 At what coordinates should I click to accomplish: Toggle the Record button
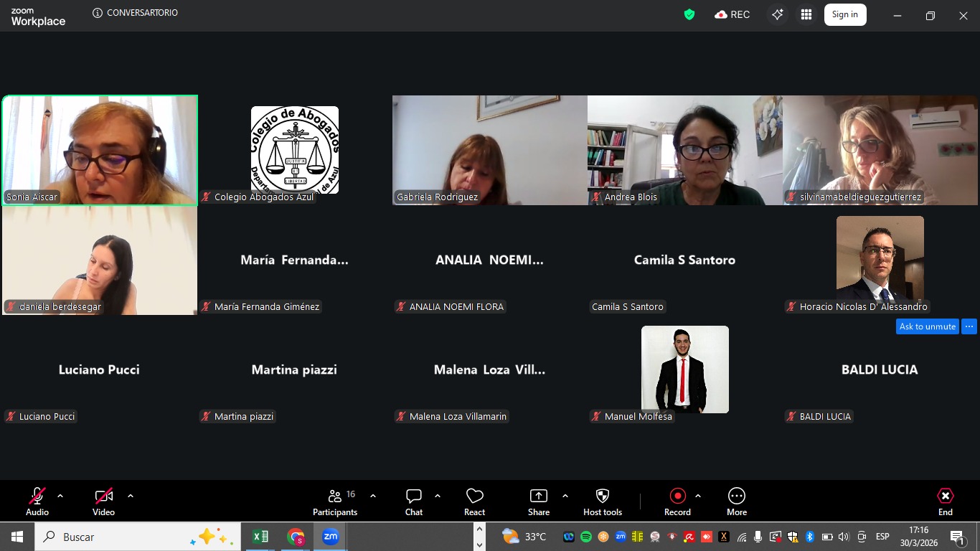tap(677, 501)
